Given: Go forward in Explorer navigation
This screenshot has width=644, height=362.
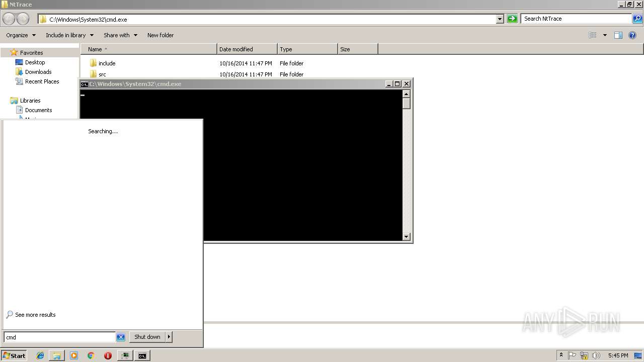Looking at the screenshot, I should (23, 19).
